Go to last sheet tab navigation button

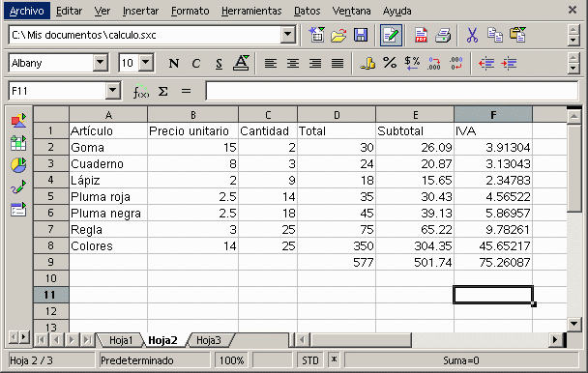(x=87, y=340)
